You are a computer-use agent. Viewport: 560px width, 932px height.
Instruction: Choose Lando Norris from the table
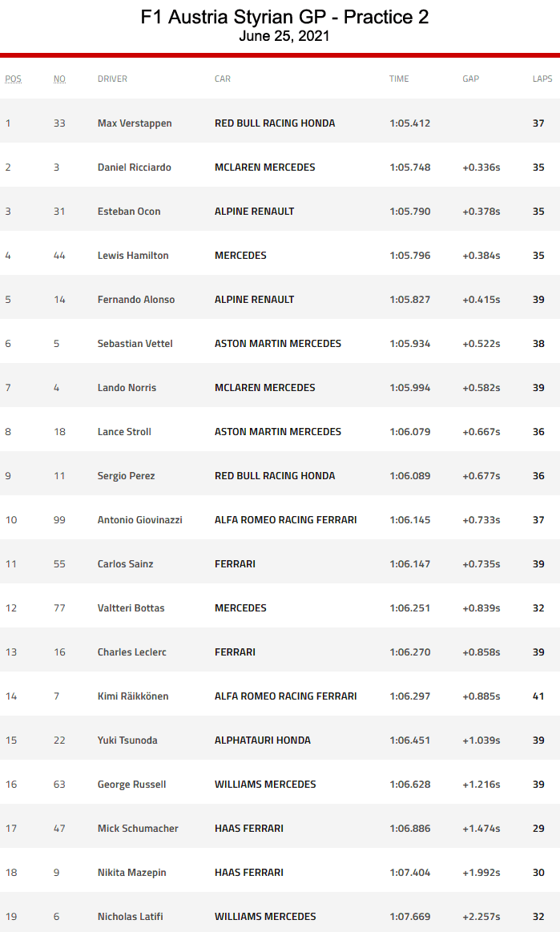coord(127,388)
